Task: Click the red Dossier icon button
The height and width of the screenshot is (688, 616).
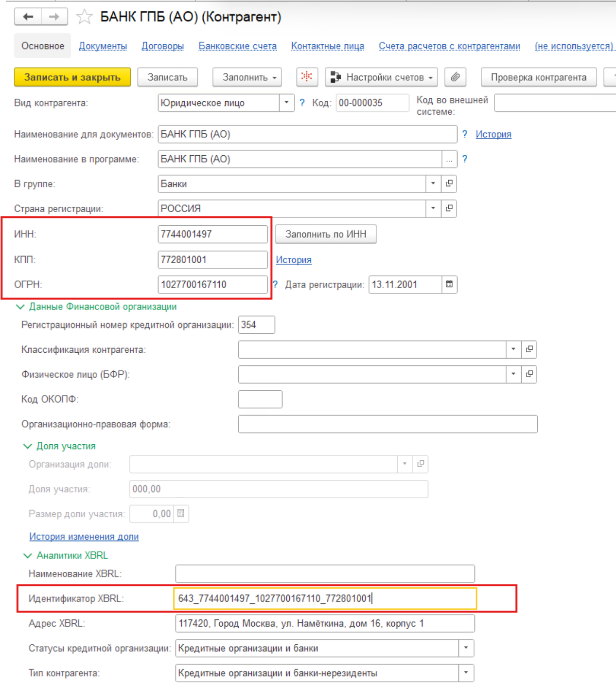Action: click(x=307, y=77)
